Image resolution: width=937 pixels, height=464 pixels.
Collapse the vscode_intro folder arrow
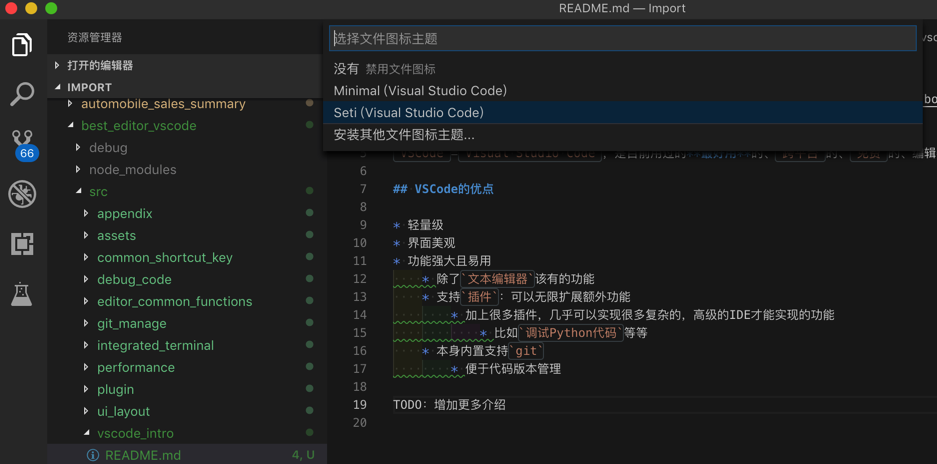click(86, 433)
